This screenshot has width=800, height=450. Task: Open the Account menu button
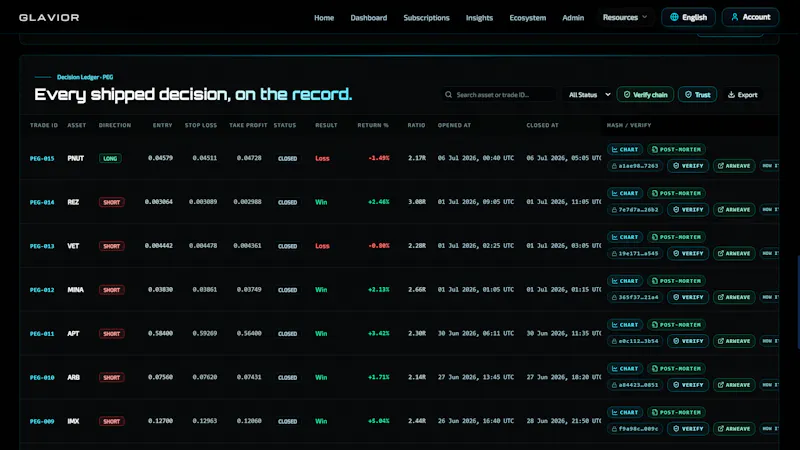click(x=751, y=17)
